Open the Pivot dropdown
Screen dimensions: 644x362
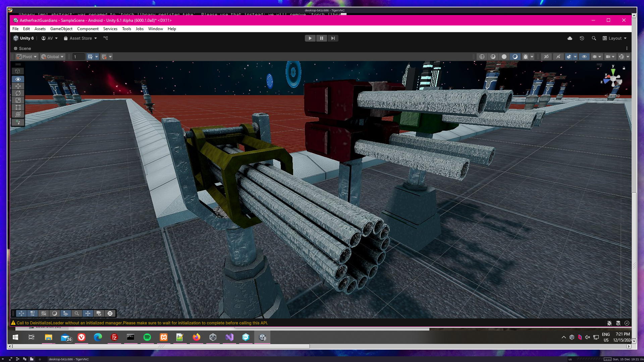[27, 57]
